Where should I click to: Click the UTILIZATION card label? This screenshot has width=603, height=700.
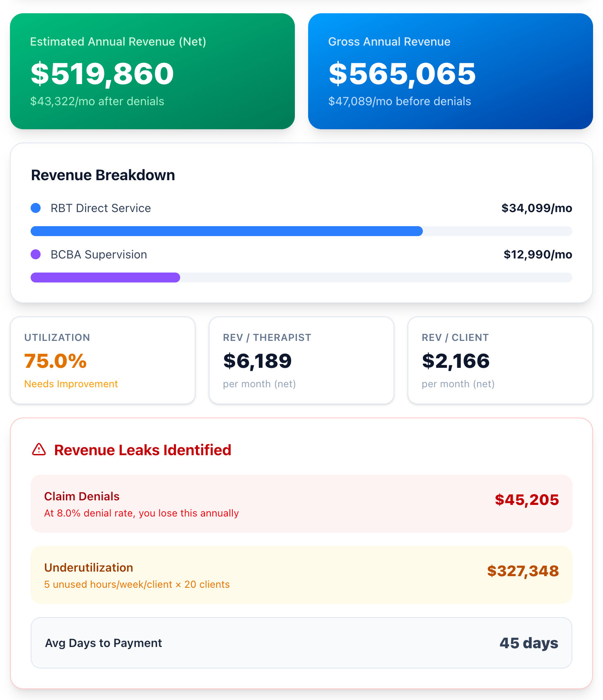(x=57, y=338)
